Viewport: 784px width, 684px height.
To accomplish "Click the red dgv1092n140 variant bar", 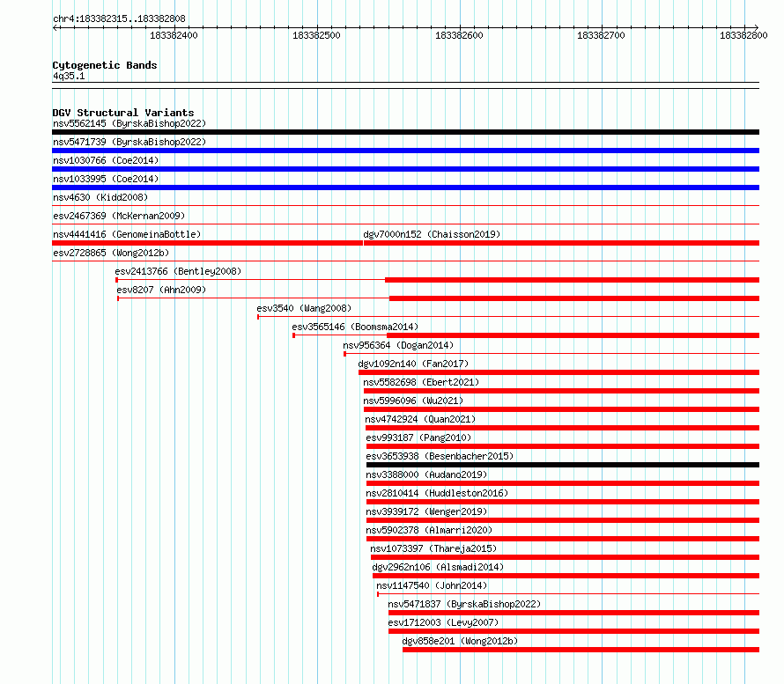I will tap(559, 372).
